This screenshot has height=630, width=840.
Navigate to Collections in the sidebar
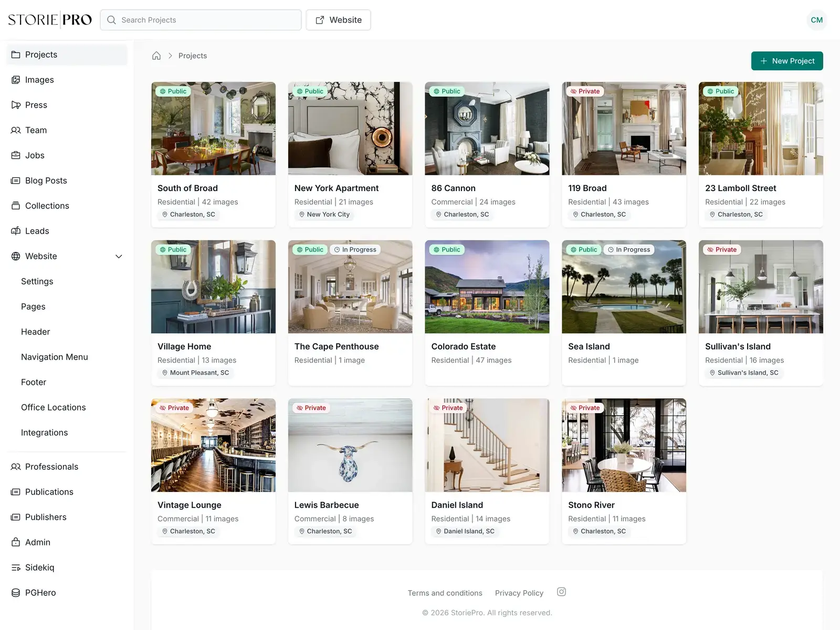tap(47, 205)
